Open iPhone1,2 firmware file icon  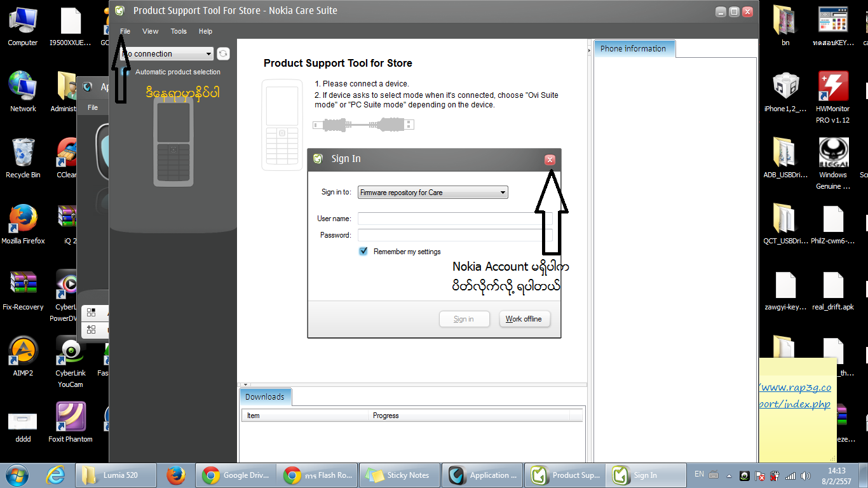[x=785, y=93]
